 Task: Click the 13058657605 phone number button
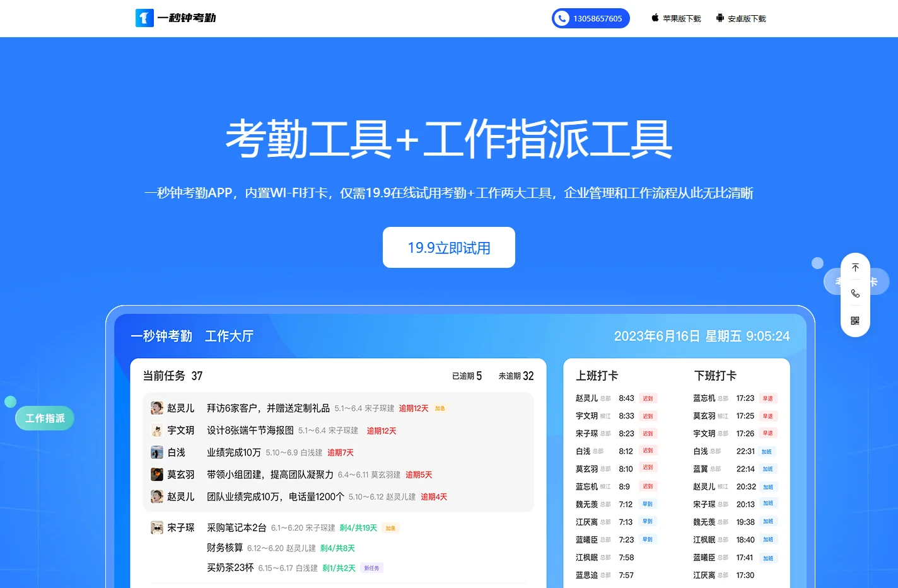pos(591,18)
